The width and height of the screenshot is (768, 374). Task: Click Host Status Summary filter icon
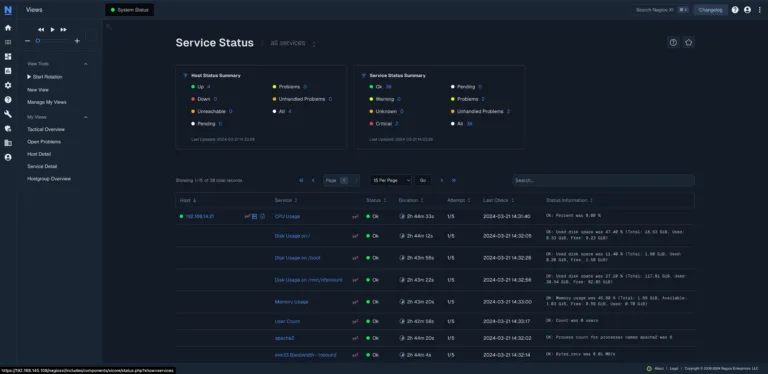click(x=186, y=76)
